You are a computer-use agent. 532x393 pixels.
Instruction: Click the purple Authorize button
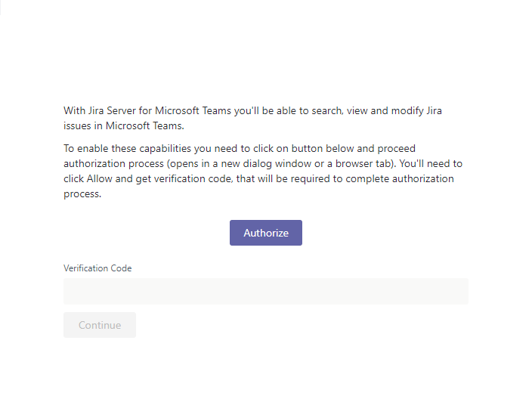point(265,233)
